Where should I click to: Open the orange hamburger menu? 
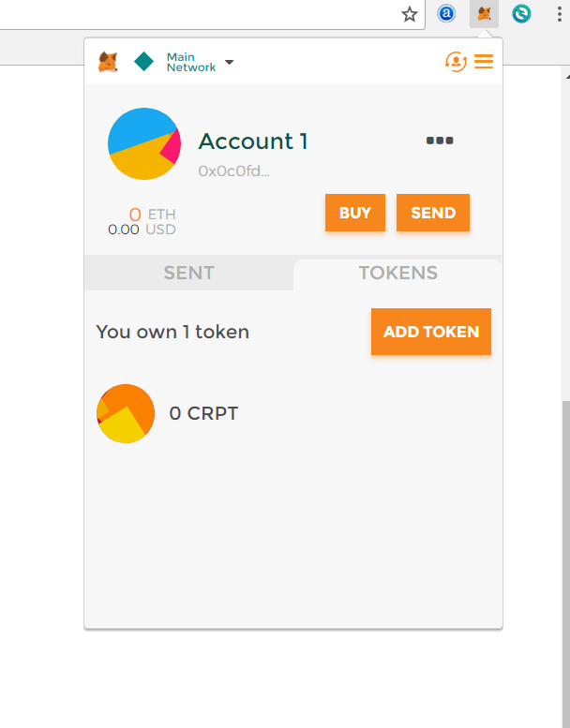484,62
